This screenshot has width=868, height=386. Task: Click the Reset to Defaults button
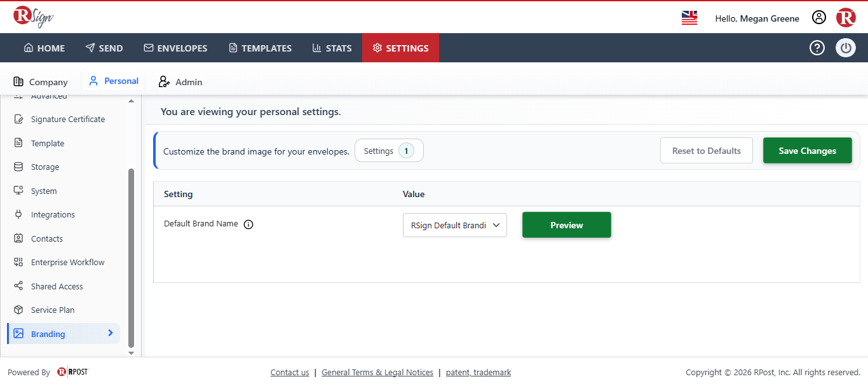pos(707,151)
